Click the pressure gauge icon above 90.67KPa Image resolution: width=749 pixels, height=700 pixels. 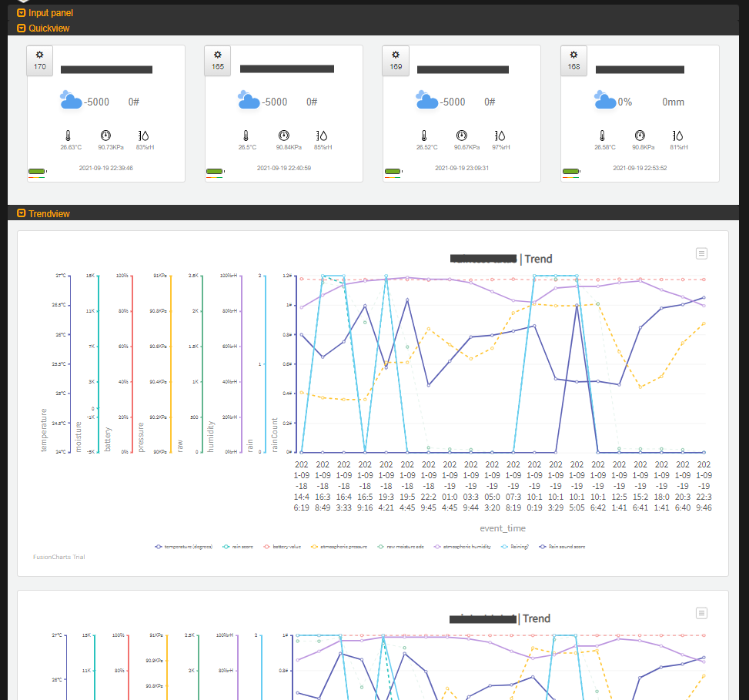click(461, 136)
